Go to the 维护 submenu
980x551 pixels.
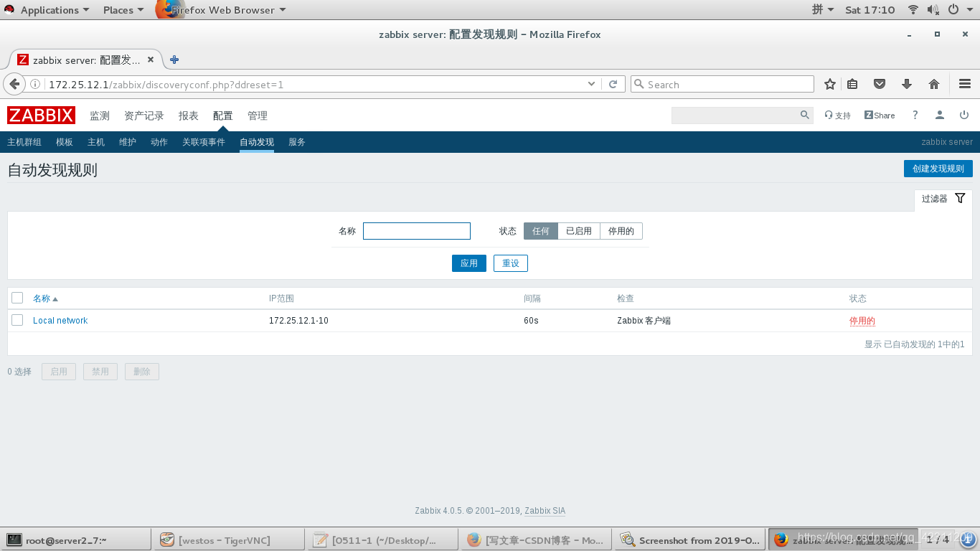point(128,142)
